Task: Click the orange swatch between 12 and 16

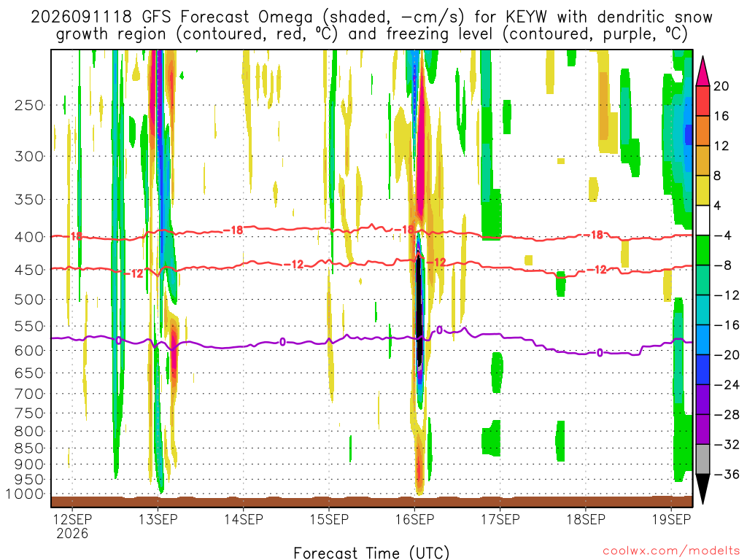Action: 703,131
